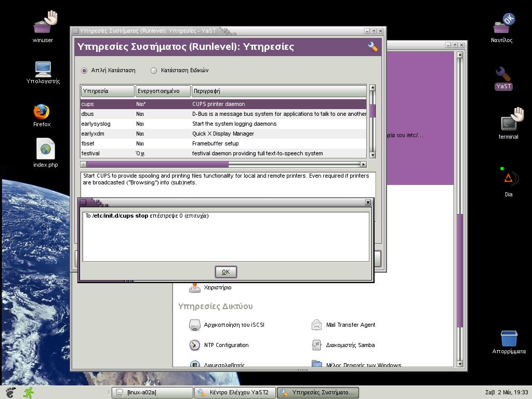
Task: Open the GNOME foot main menu
Action: (x=10, y=393)
